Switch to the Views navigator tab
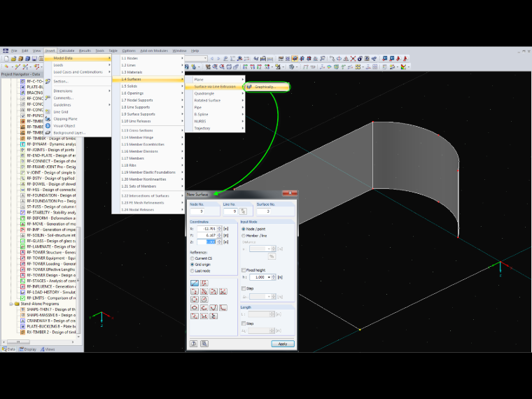The image size is (532, 399). pos(48,349)
